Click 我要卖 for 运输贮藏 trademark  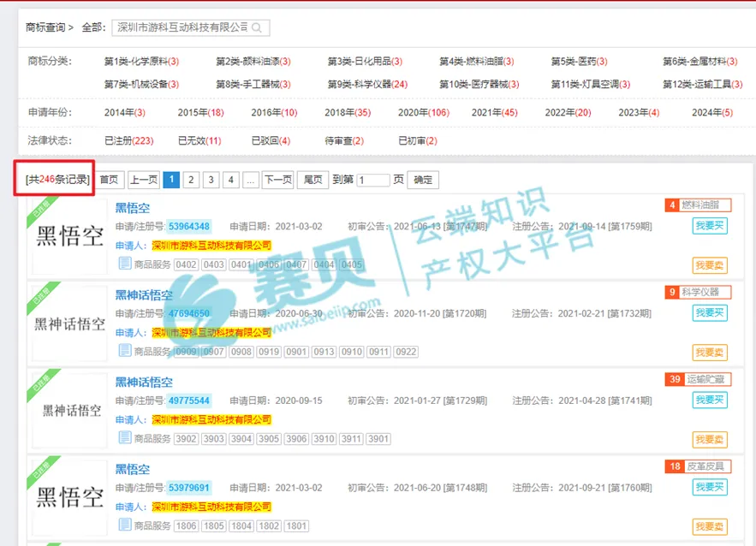coord(710,440)
